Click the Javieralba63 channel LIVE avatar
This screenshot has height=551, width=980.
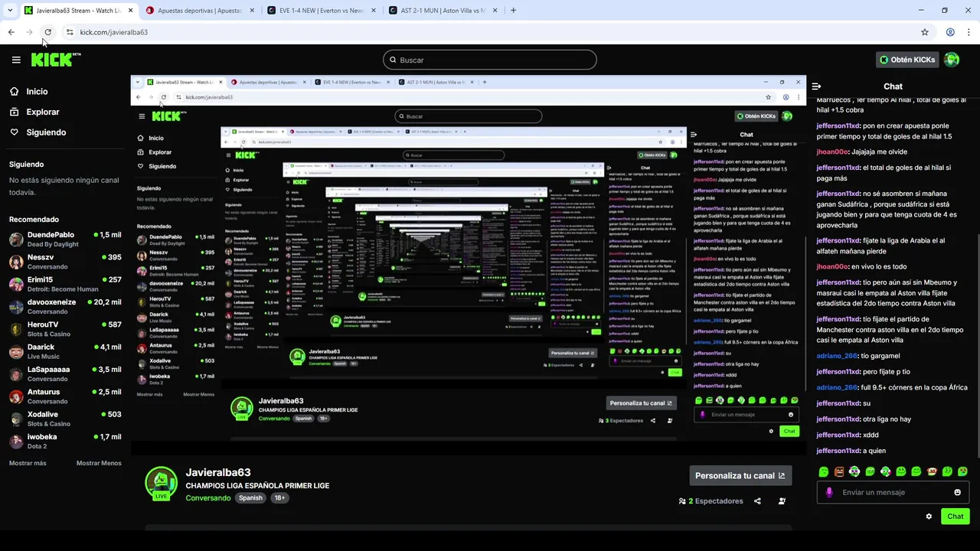[x=161, y=484]
